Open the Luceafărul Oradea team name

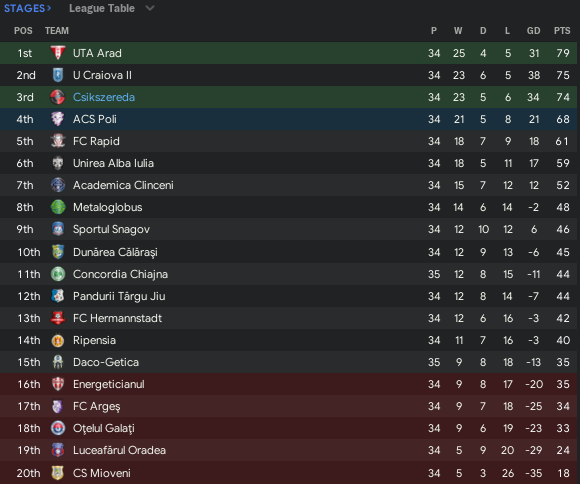119,450
